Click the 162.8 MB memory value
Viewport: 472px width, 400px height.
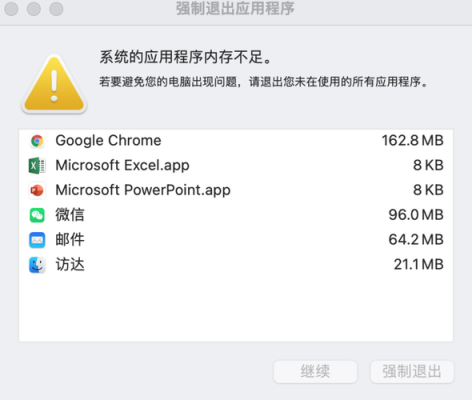coord(413,141)
